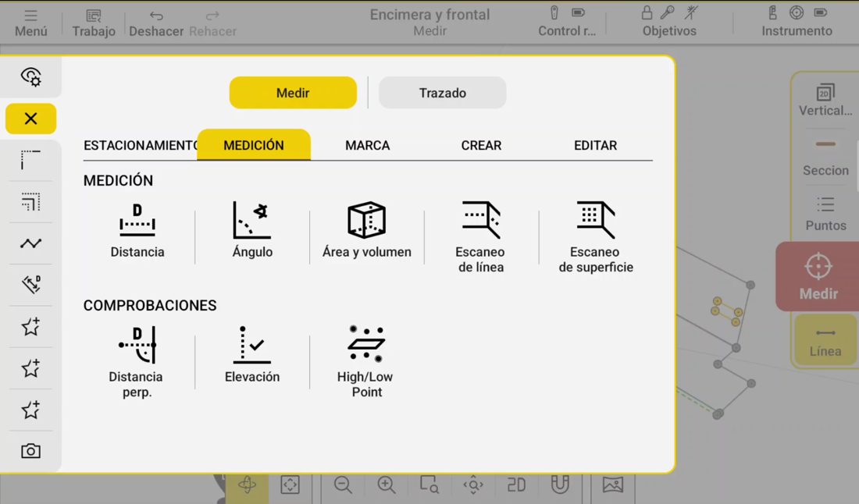The height and width of the screenshot is (504, 859).
Task: Open the Distancia perp. check
Action: pos(137,362)
